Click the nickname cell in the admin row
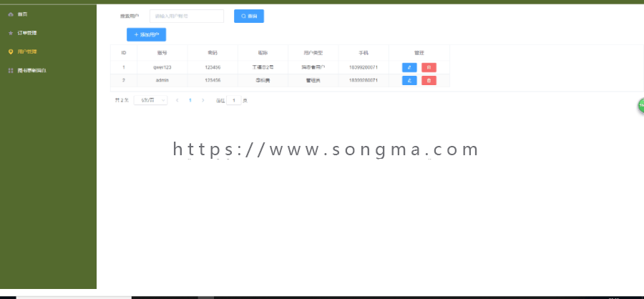Image resolution: width=644 pixels, height=299 pixels. point(263,81)
